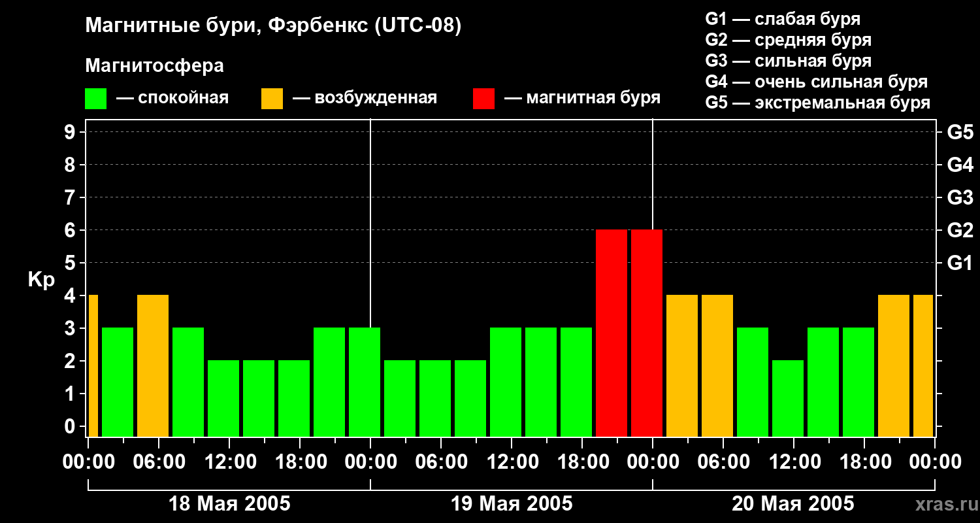Click the green Kp 2 bar at 06:00 on 19 Мая
This screenshot has width=980, height=523.
[435, 398]
